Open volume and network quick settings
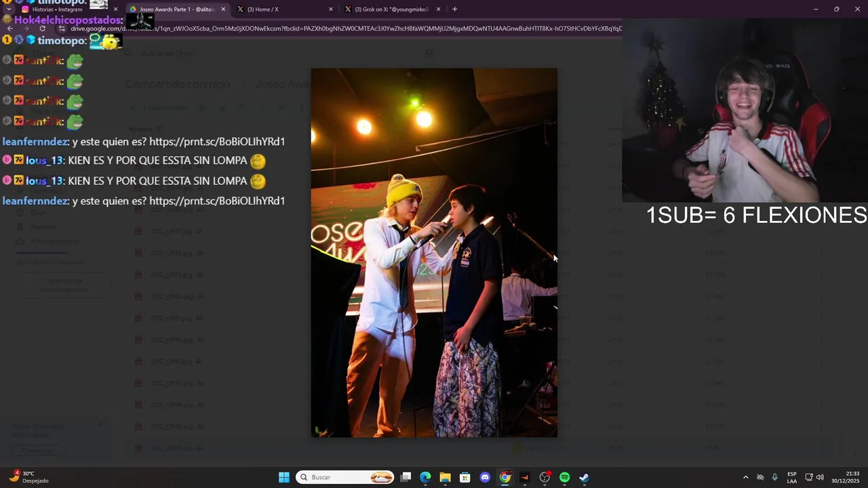Image resolution: width=868 pixels, height=488 pixels. (x=814, y=477)
